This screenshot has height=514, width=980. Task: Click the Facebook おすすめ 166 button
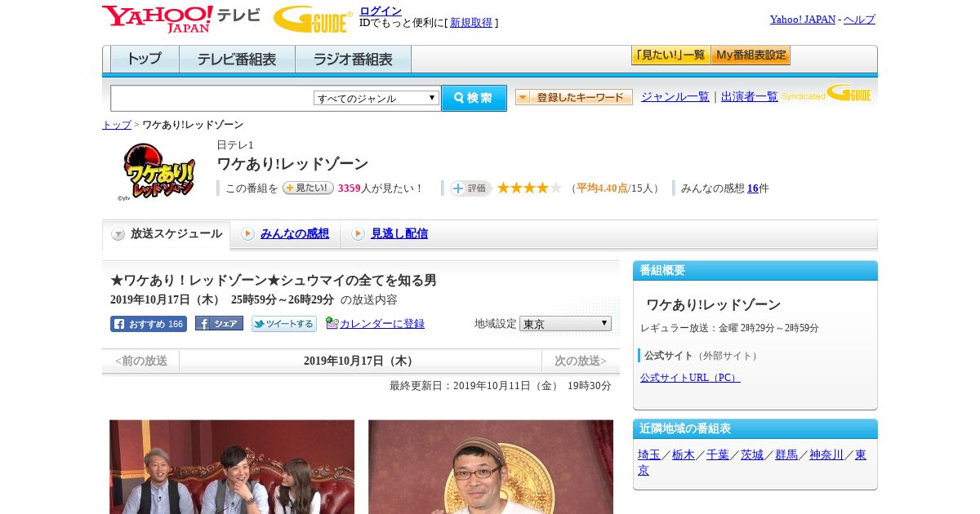click(149, 324)
